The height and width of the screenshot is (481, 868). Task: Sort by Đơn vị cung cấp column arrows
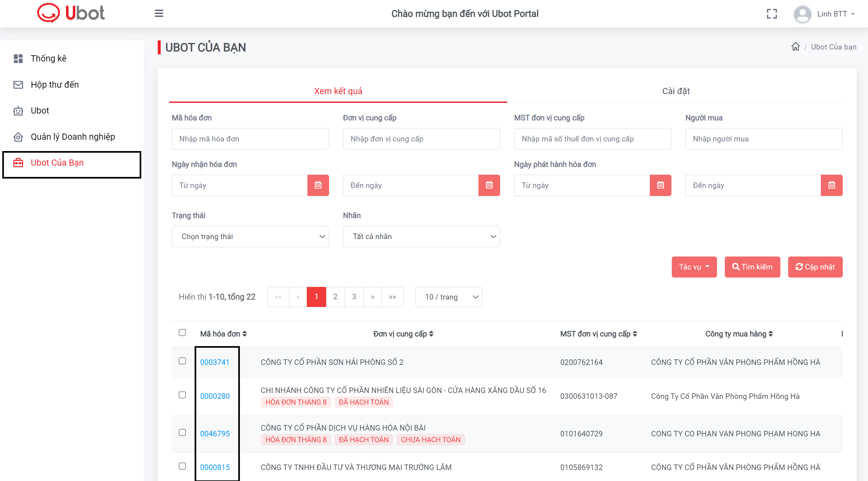coord(431,334)
